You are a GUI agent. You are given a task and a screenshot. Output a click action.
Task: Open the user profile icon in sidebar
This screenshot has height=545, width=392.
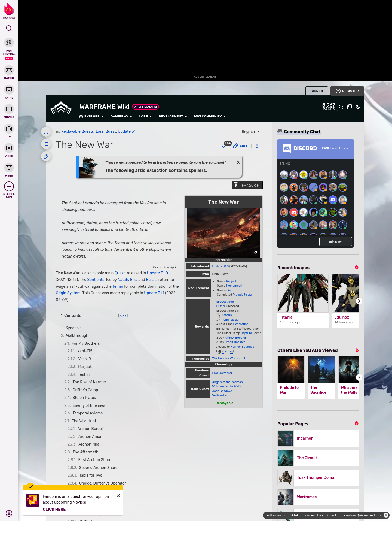pos(9,513)
